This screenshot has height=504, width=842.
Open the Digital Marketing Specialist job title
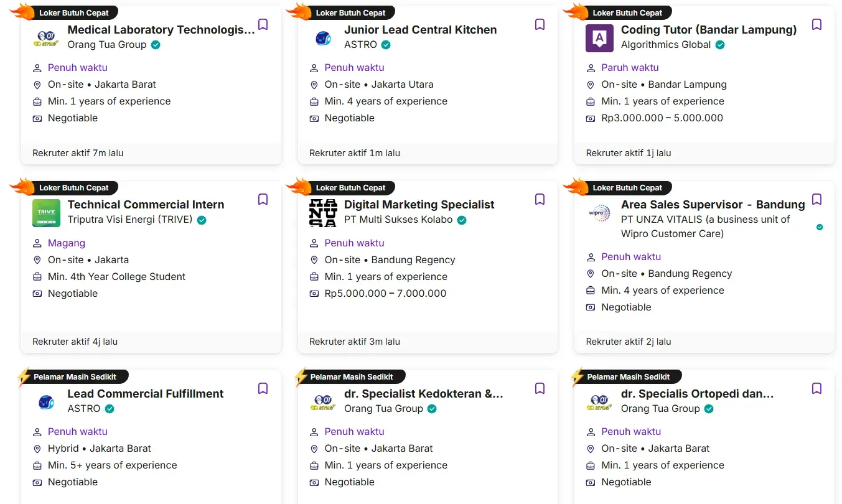coord(419,205)
